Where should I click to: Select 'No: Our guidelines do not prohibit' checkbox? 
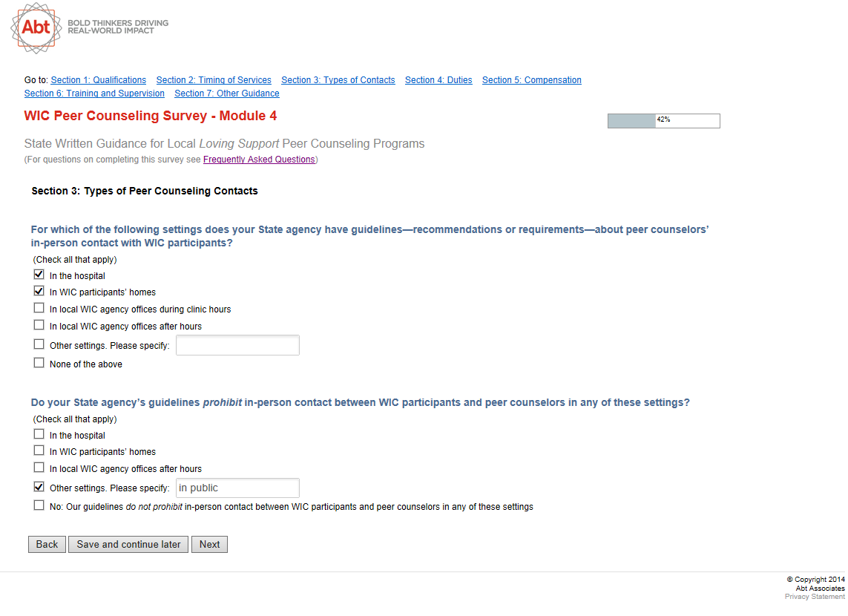(x=39, y=505)
